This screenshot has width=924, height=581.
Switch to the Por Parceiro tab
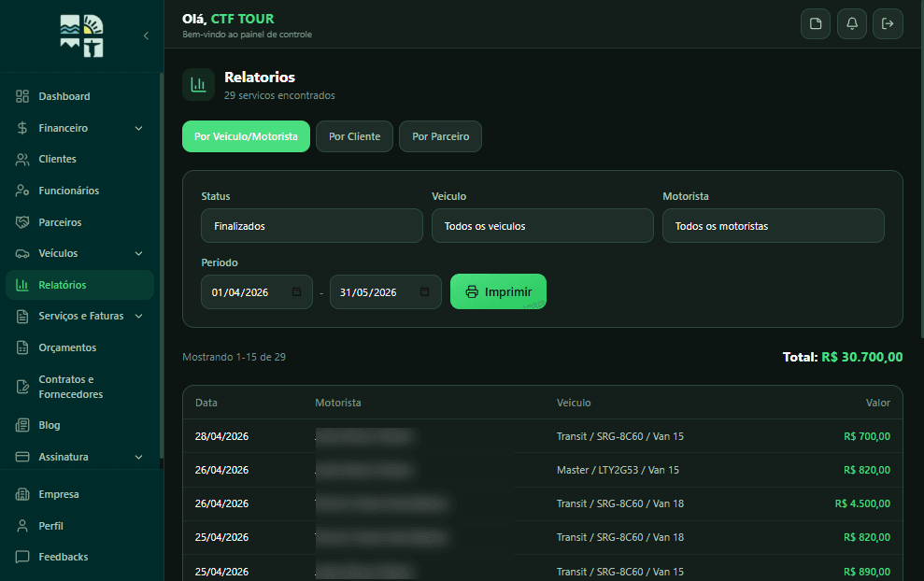point(440,136)
